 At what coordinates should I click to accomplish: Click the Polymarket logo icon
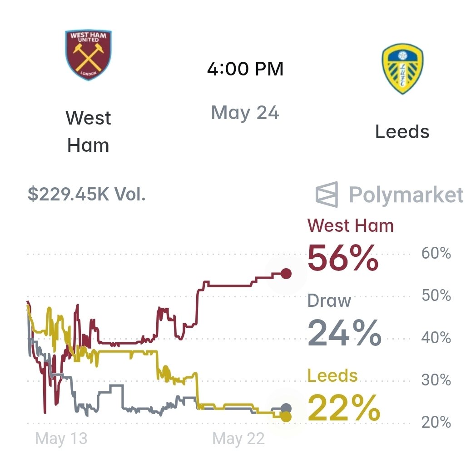point(327,195)
